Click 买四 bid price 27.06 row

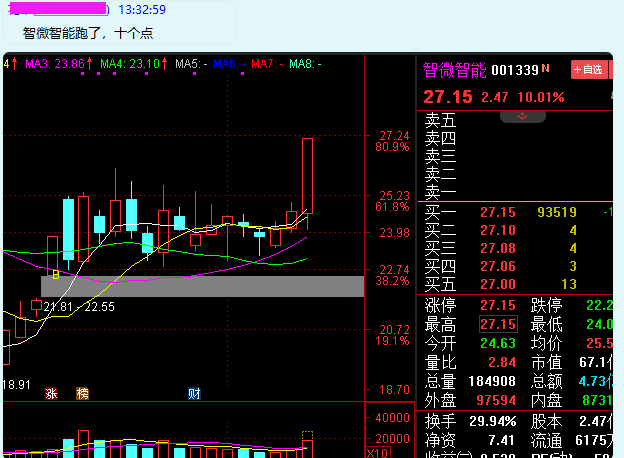(515, 266)
